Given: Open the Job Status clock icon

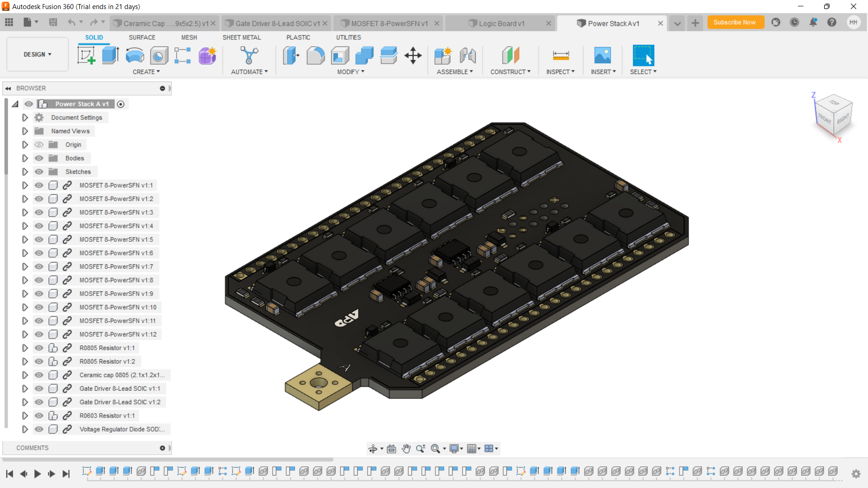Looking at the screenshot, I should pyautogui.click(x=794, y=23).
